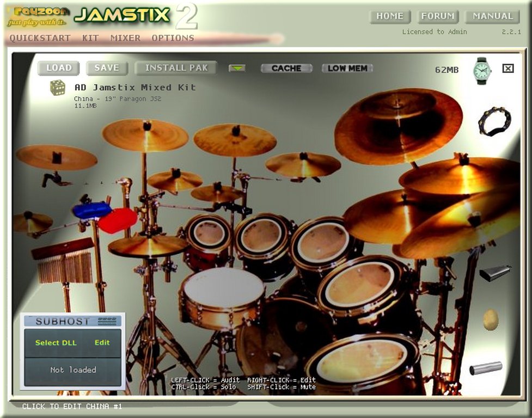Image resolution: width=532 pixels, height=418 pixels.
Task: Open the MIXER tab
Action: (125, 38)
